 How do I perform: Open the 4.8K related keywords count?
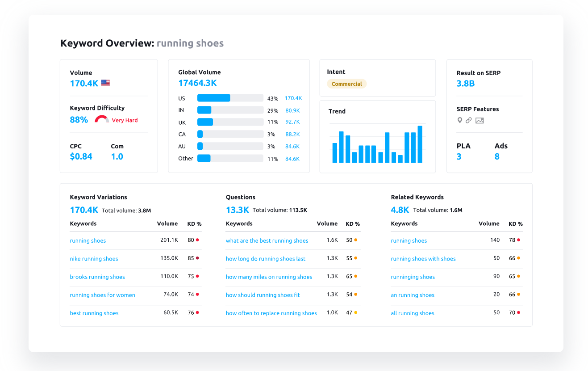click(x=400, y=210)
